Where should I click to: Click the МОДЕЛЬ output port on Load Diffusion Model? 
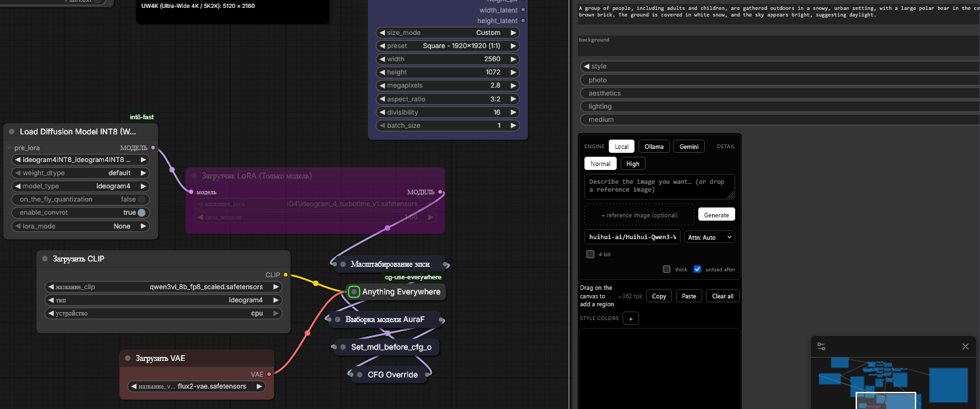153,148
